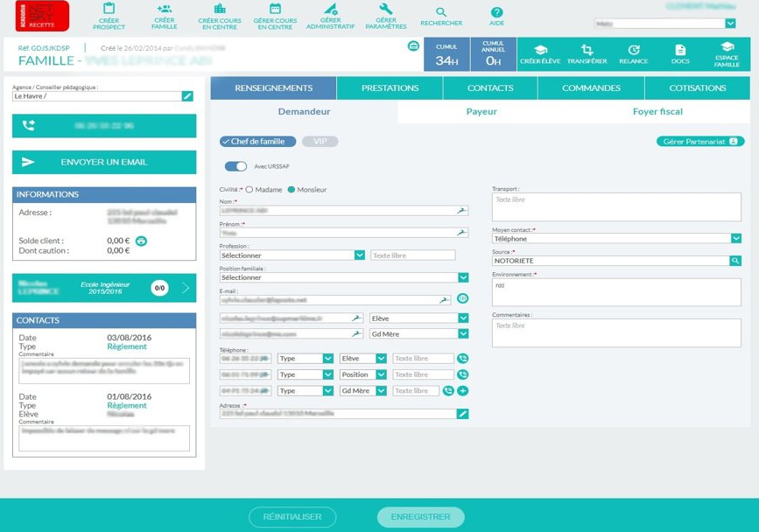The image size is (759, 532).
Task: Click the NetSky Recette logo
Action: (42, 16)
